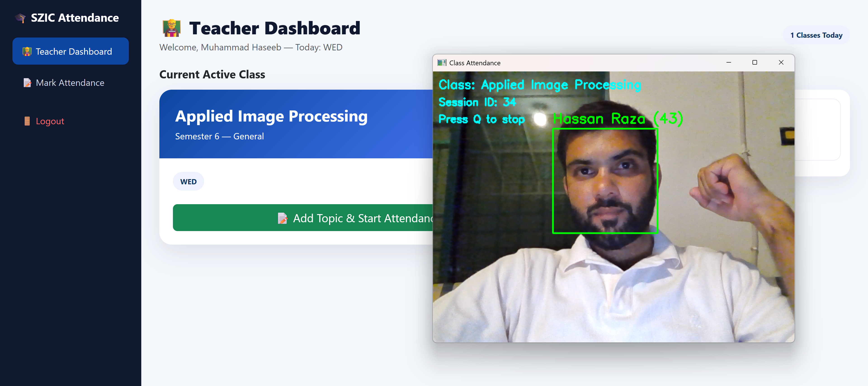Viewport: 868px width, 386px height.
Task: Minimize the Class Attendance window
Action: pyautogui.click(x=729, y=62)
